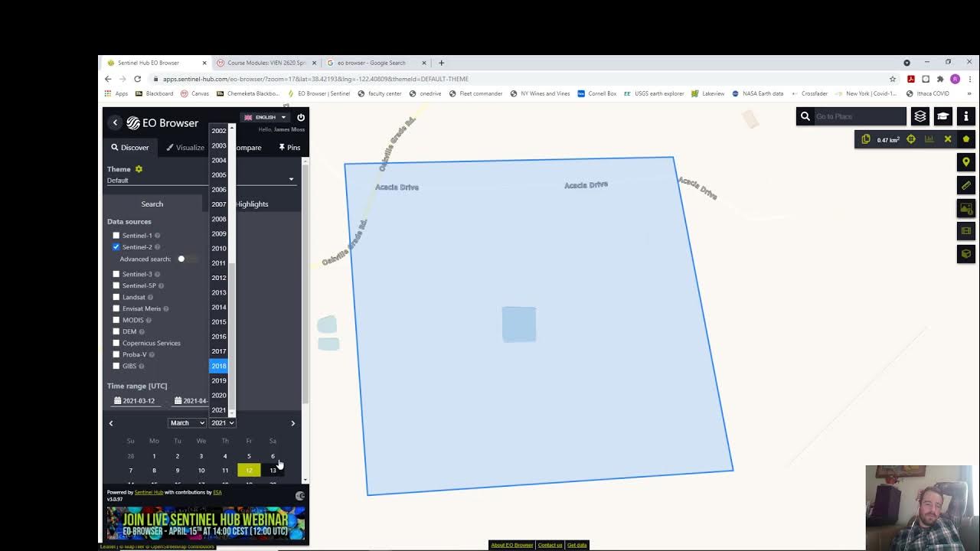The width and height of the screenshot is (980, 551).
Task: Choose 2018 in the year list
Action: (x=219, y=366)
